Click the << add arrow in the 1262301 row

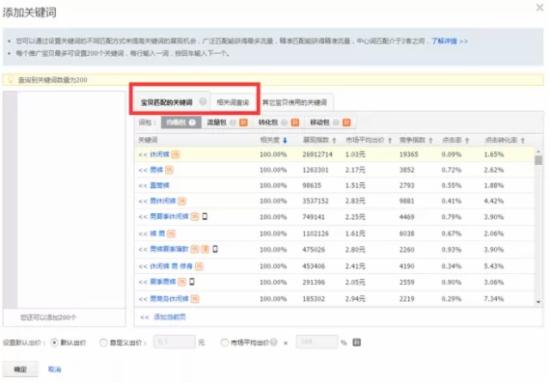pos(143,170)
